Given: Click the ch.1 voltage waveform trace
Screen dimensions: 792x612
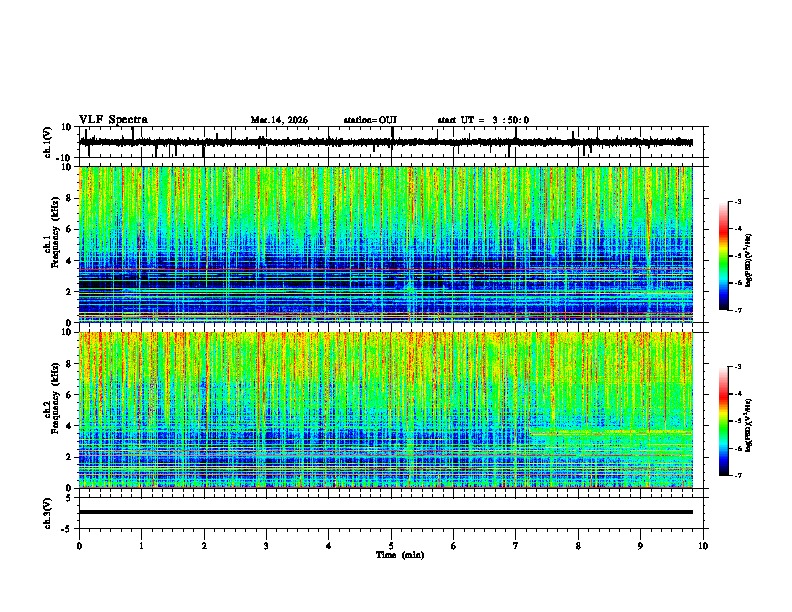Looking at the screenshot, I should (x=386, y=142).
